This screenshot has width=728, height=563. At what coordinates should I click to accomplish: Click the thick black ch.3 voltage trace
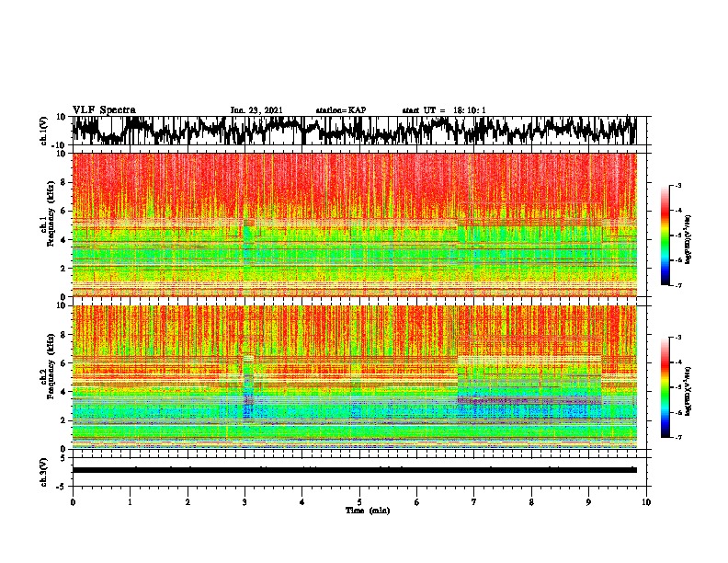(x=354, y=470)
